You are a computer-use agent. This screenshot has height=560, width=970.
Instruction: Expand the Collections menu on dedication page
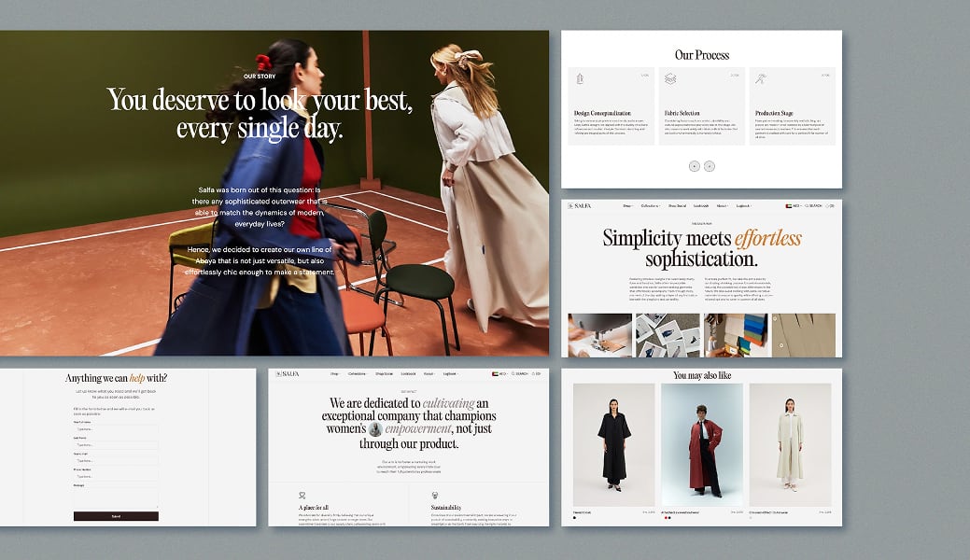pyautogui.click(x=358, y=373)
